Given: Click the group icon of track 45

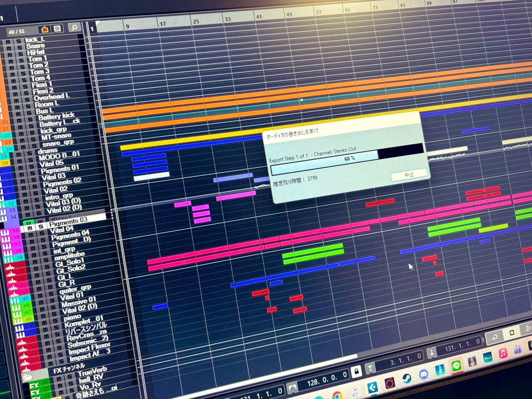Looking at the screenshot, I should [x=14, y=300].
